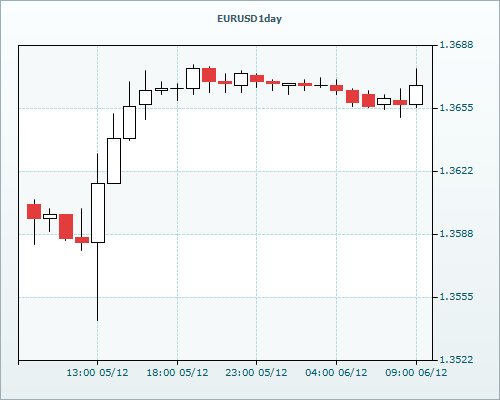Click the red candle at 23:00 05/12 gridline

257,78
